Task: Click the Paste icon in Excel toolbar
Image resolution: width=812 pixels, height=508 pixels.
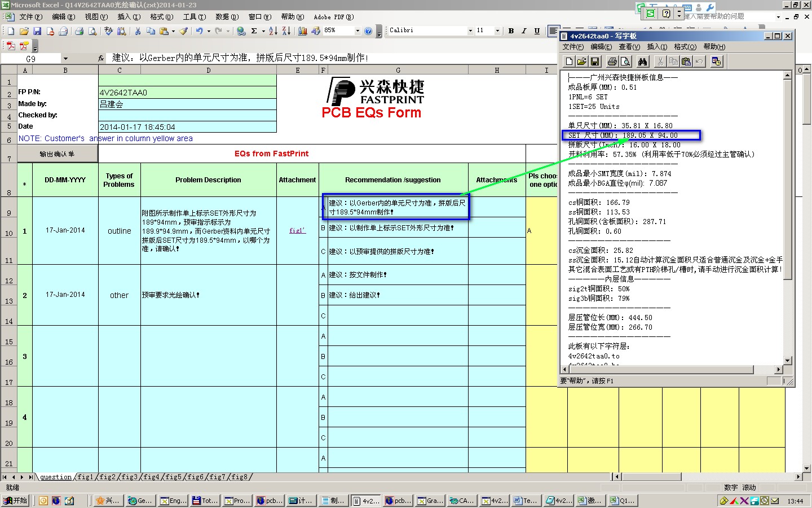Action: (164, 31)
